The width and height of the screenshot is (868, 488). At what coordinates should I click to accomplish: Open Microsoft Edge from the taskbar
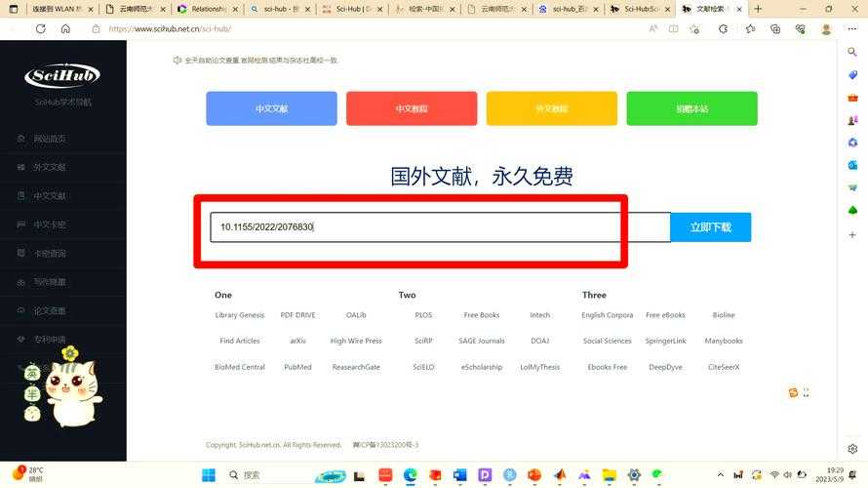click(x=411, y=474)
